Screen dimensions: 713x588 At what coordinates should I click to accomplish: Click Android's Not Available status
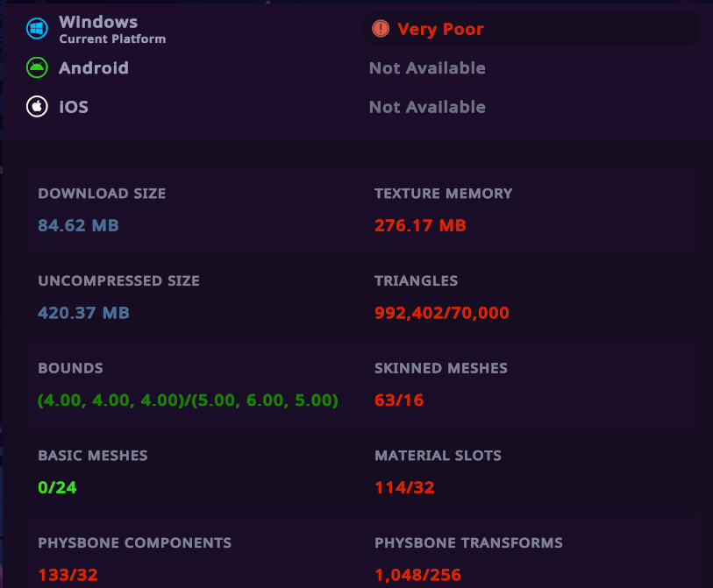tap(427, 67)
